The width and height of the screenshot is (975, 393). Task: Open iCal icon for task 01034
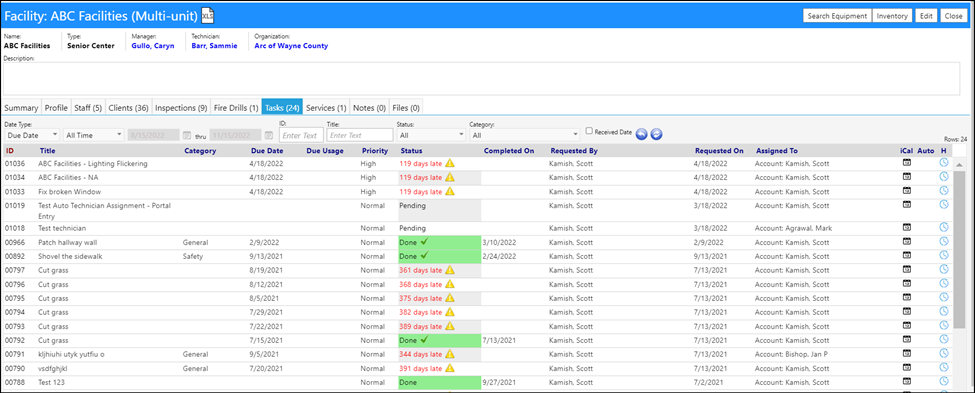907,177
